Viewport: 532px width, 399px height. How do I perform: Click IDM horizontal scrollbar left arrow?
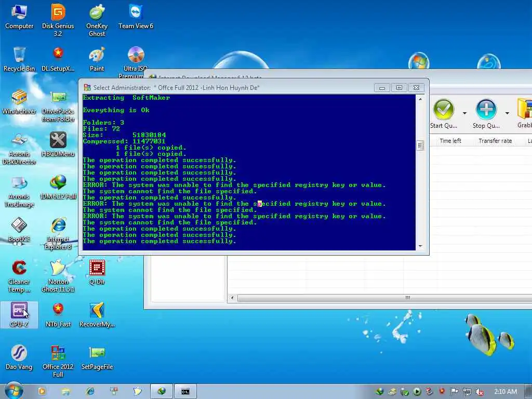point(232,298)
